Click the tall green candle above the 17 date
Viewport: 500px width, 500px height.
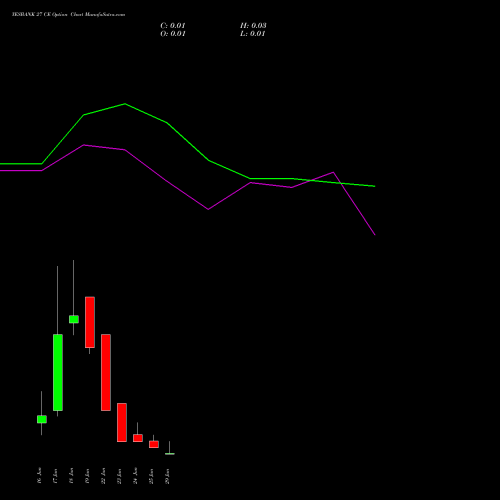58,372
